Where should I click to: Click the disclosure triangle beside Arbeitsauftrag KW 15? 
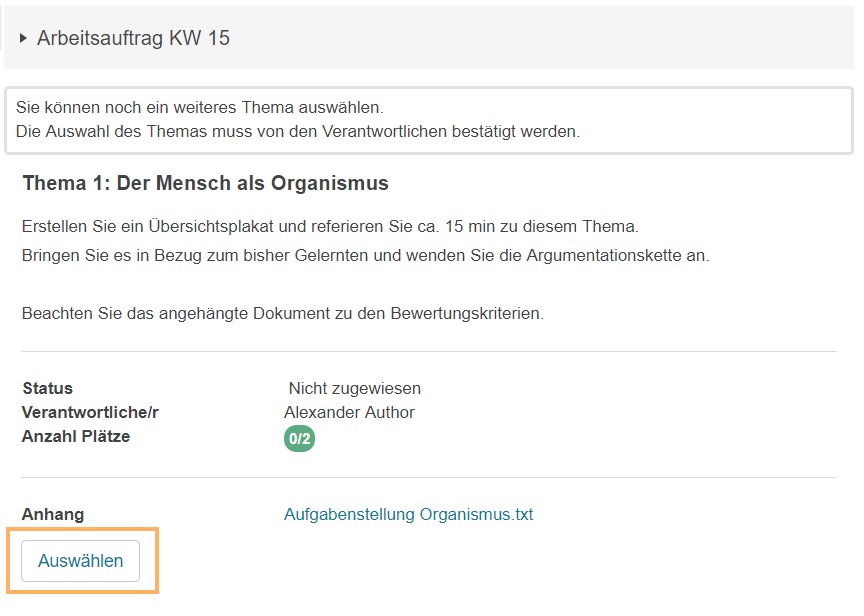click(22, 38)
